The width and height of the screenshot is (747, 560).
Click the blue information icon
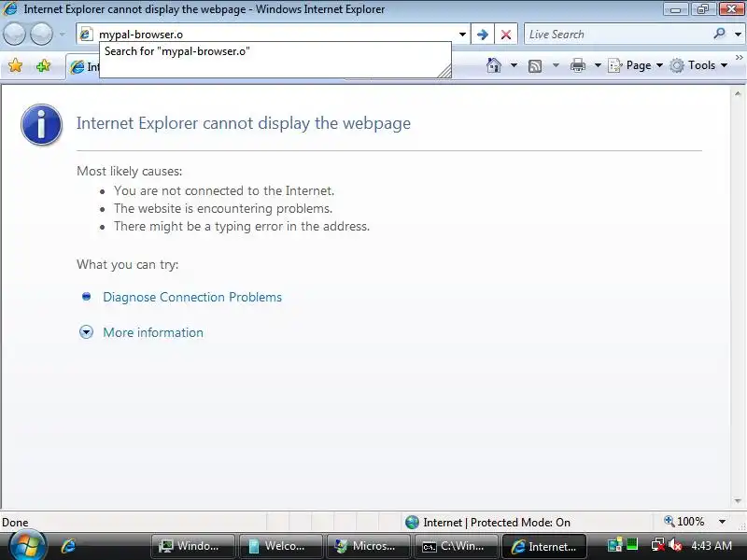[x=41, y=124]
